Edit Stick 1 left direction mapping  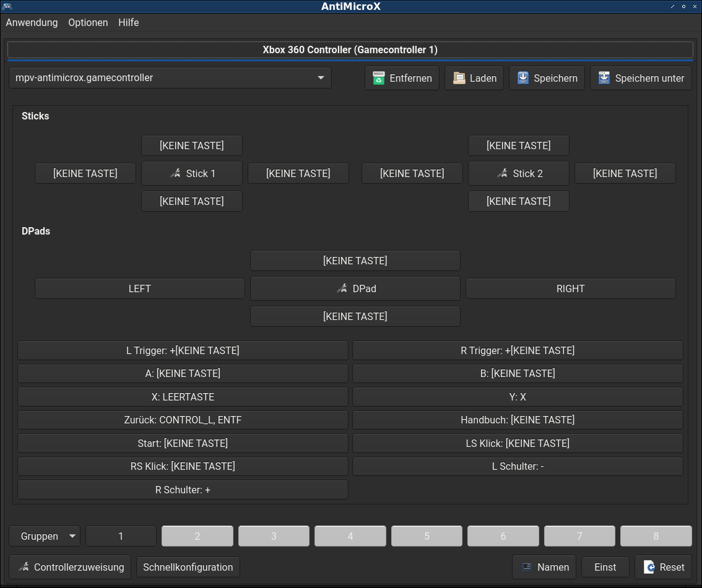coord(85,173)
